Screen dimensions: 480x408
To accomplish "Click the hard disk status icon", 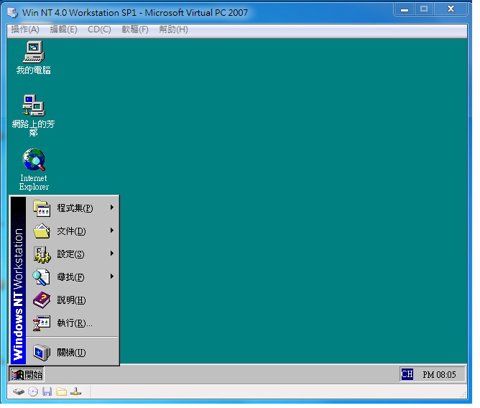I will pos(19,392).
